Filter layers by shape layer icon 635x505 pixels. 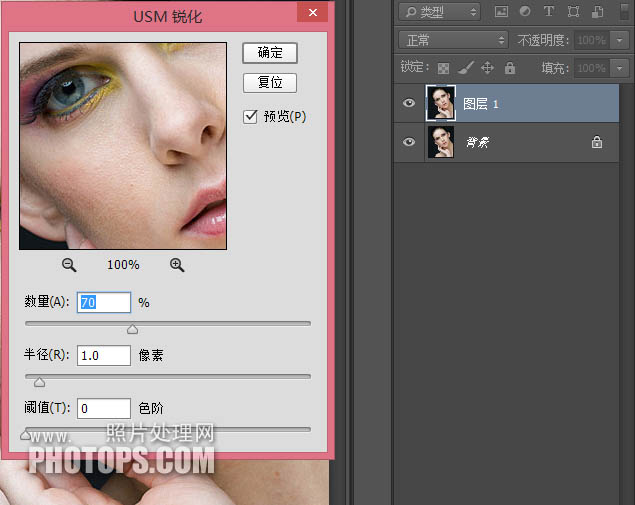click(x=573, y=11)
